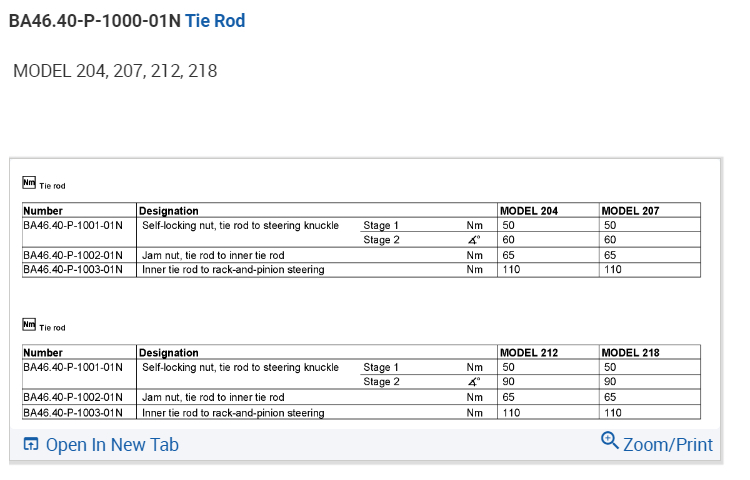The height and width of the screenshot is (480, 750).
Task: Click the Open In New Tab icon
Action: (31, 445)
